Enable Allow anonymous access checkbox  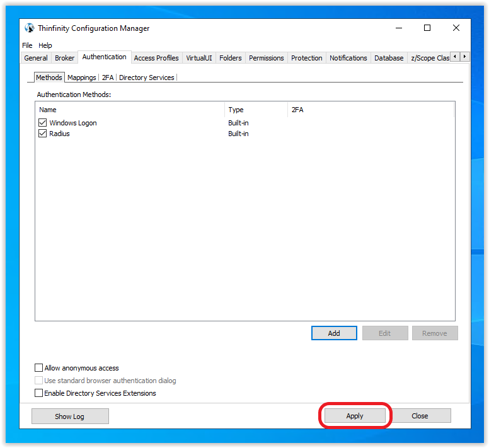tap(38, 368)
